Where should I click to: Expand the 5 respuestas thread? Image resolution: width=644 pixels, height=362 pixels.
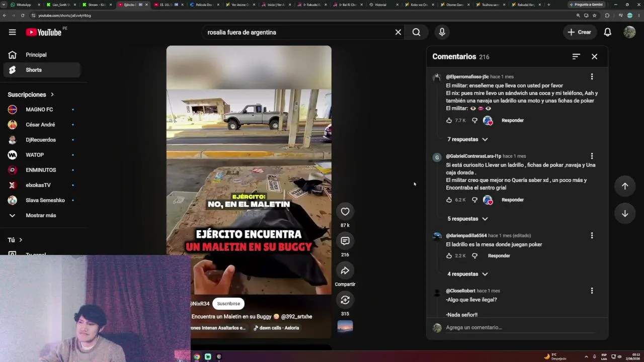pyautogui.click(x=467, y=219)
